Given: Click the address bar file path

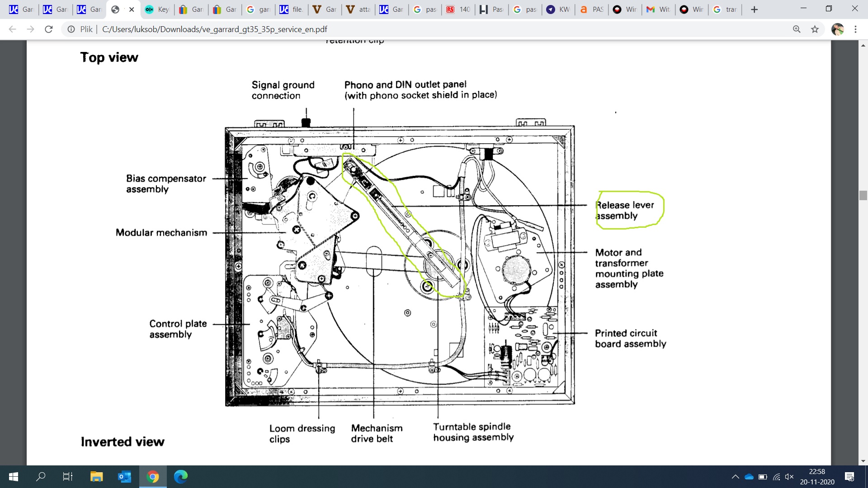Looking at the screenshot, I should pyautogui.click(x=214, y=29).
